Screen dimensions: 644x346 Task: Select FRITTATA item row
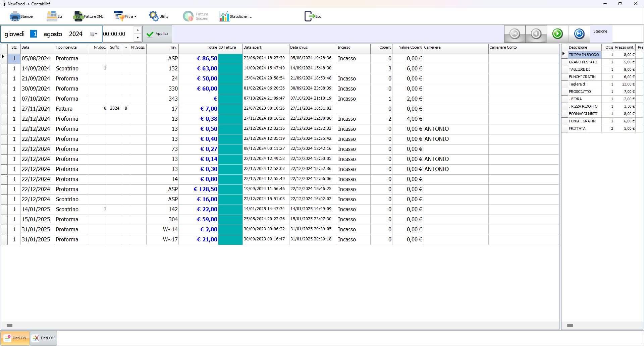pyautogui.click(x=602, y=128)
